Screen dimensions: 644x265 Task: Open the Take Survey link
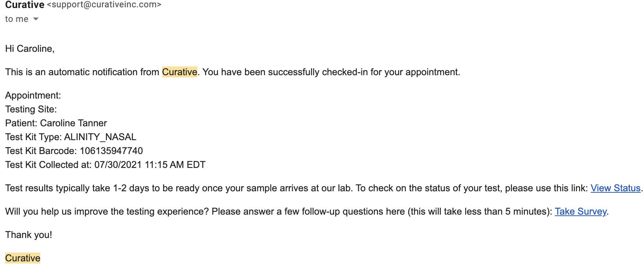coord(580,211)
